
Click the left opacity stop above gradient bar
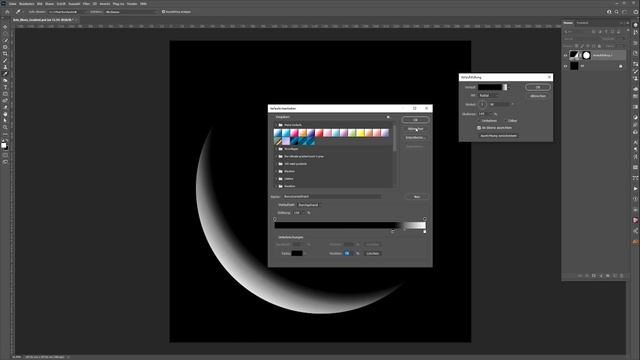point(275,219)
